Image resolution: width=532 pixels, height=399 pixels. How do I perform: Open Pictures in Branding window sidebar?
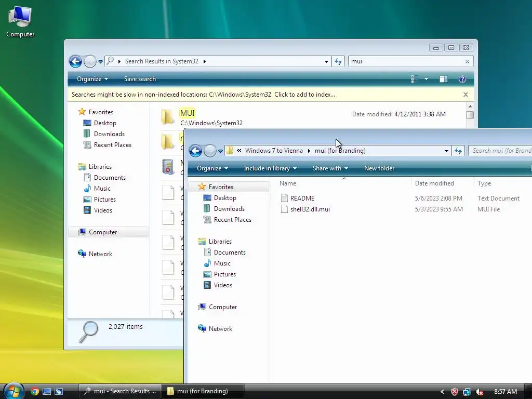(224, 274)
